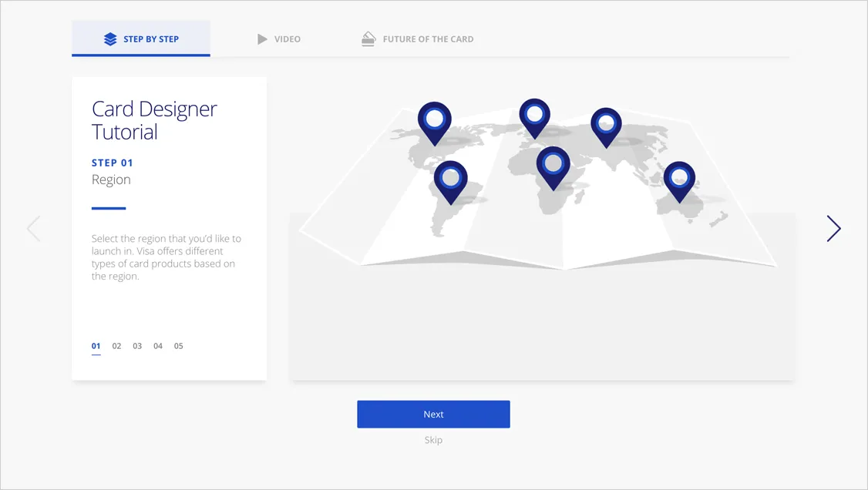Click the Next button
This screenshot has width=868, height=490.
click(433, 414)
